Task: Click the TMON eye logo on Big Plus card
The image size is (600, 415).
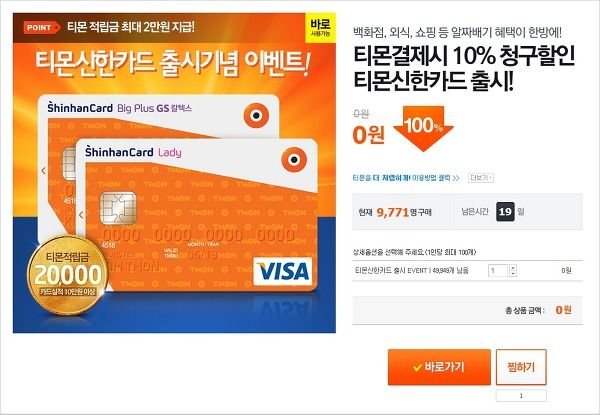Action: click(x=256, y=115)
